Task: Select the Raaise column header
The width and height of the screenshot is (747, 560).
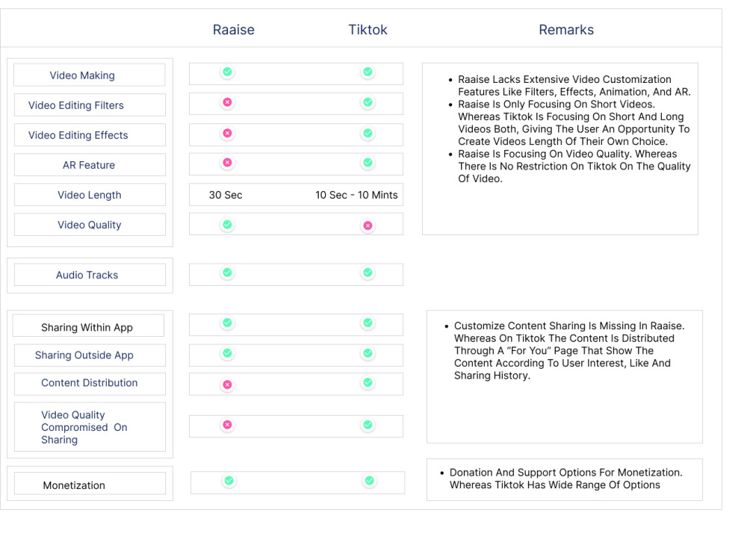Action: click(233, 30)
